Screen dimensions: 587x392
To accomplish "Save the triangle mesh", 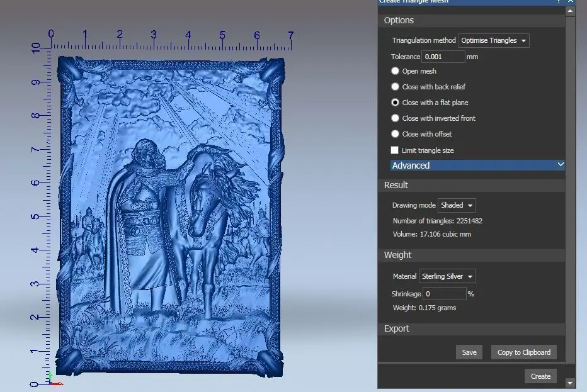I will (469, 352).
